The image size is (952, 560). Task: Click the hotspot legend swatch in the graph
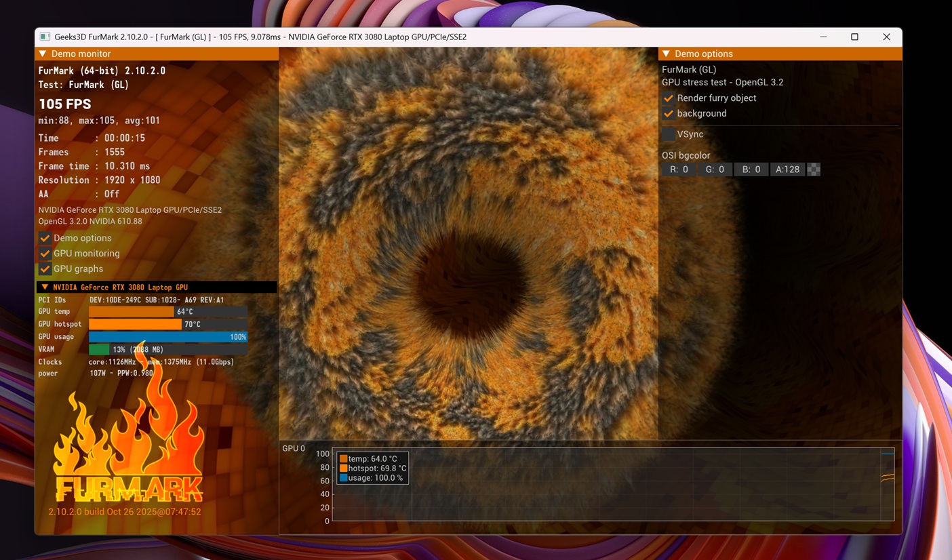(x=343, y=468)
